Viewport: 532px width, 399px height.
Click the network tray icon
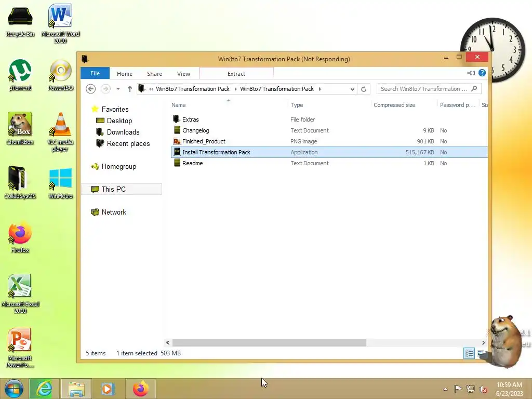(471, 389)
